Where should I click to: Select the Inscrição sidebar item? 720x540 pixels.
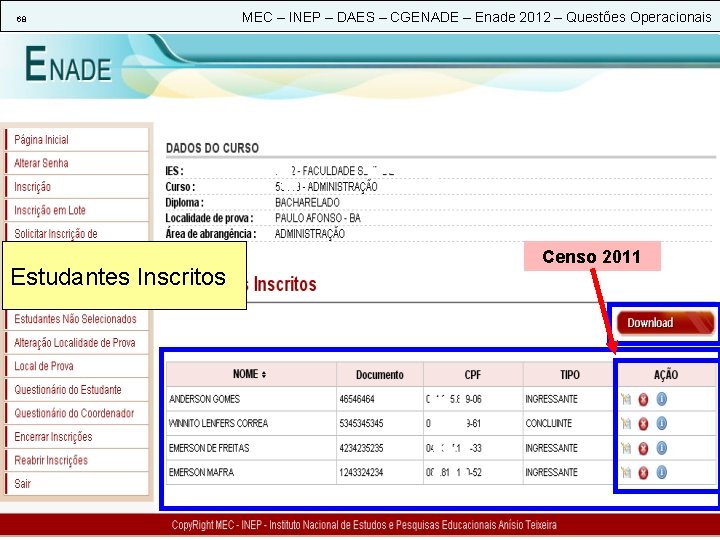32,187
